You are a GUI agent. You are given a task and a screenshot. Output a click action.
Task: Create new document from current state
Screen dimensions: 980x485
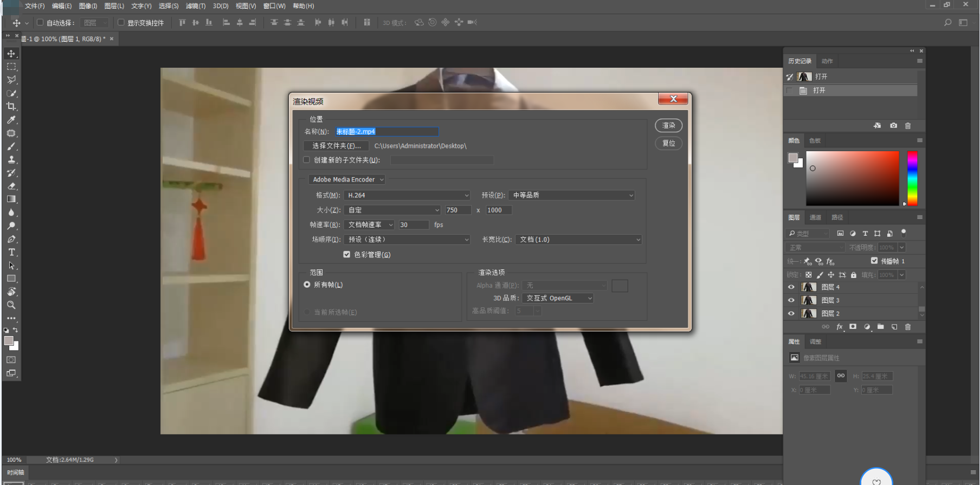point(878,125)
